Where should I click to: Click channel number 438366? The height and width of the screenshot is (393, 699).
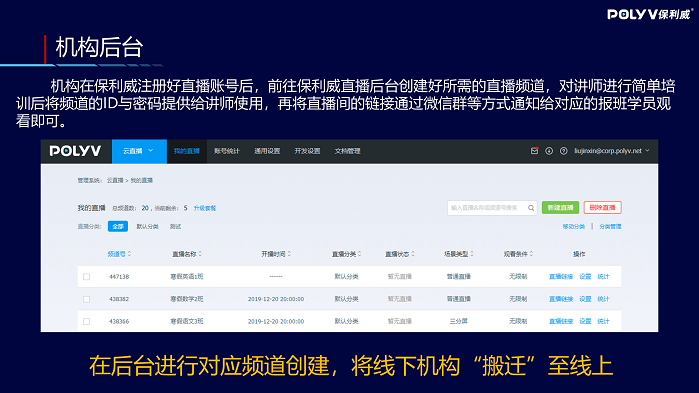[x=119, y=321]
